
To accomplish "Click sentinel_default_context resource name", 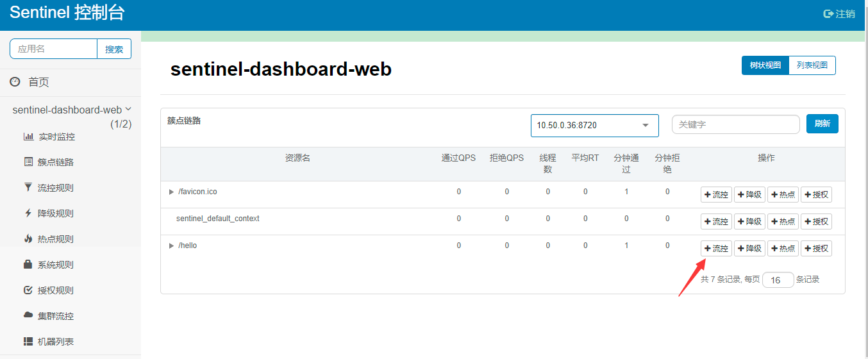I will click(x=218, y=219).
